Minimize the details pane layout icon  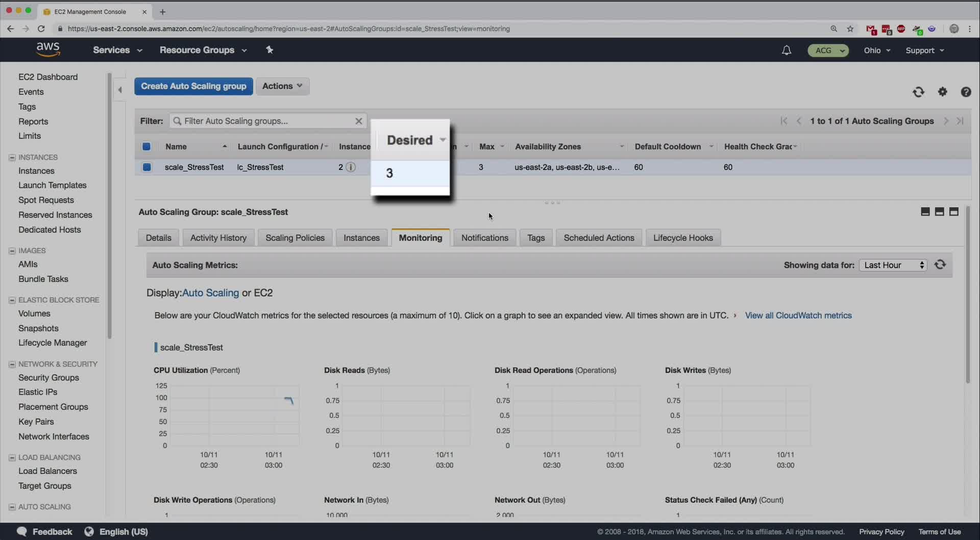(925, 212)
